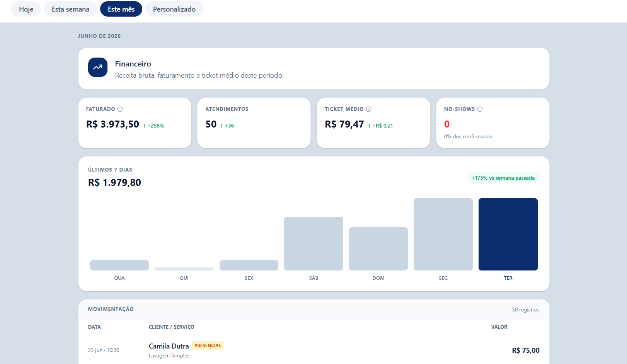Screen dimensions: 627x364
Task: Click the SEG bar in the chart
Action: coord(443,234)
